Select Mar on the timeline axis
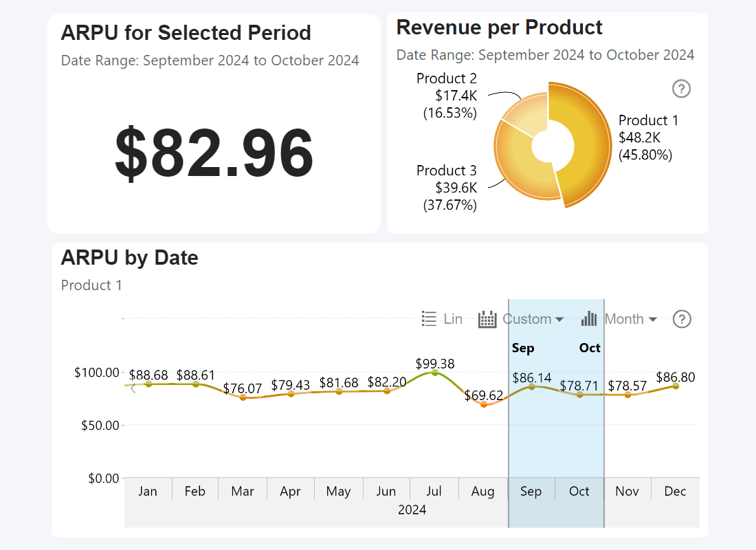This screenshot has width=756, height=550. [243, 491]
